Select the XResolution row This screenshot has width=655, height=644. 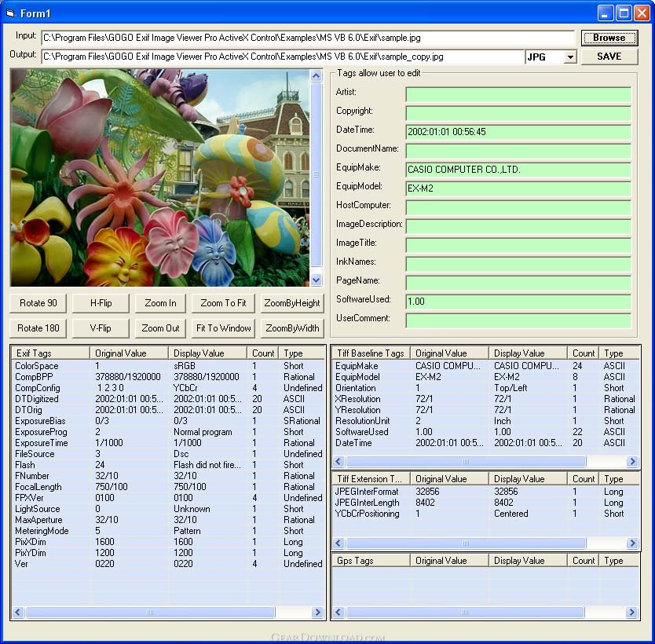click(x=486, y=399)
